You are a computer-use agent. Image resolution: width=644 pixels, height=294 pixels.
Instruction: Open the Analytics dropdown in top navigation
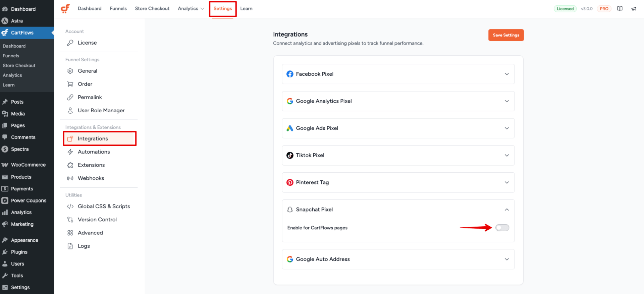coord(191,9)
